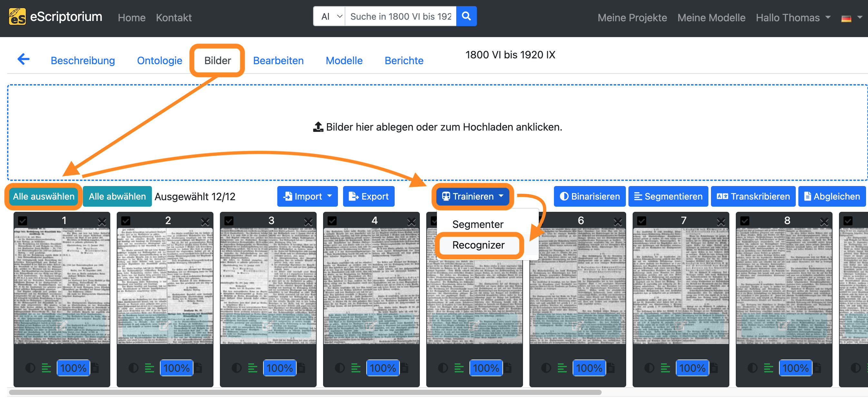
Task: Remove image 7 with its X icon
Action: click(x=721, y=221)
